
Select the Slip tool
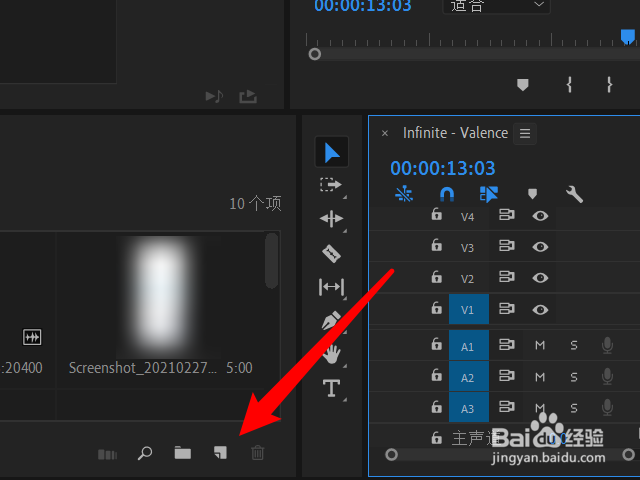point(331,287)
